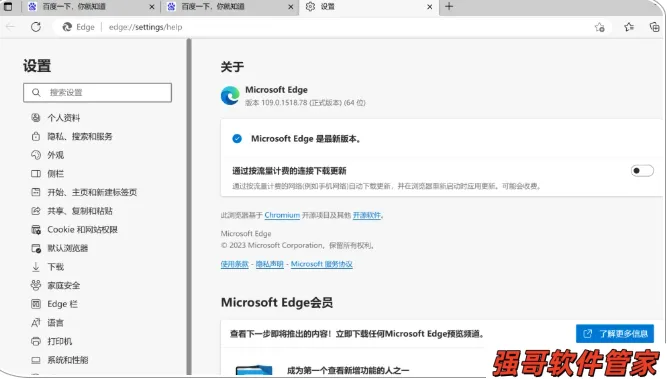
Task: Close the second 百度一下 tab
Action: pyautogui.click(x=291, y=7)
